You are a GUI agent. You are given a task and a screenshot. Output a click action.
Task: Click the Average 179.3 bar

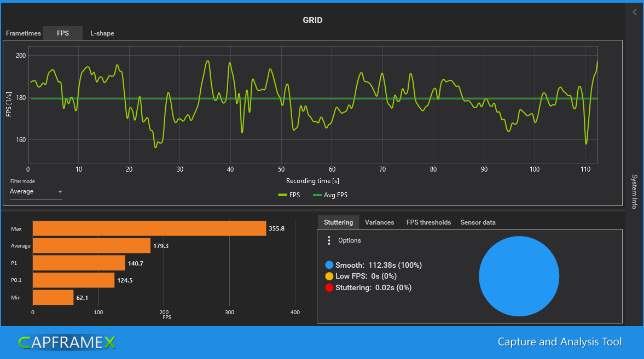coord(91,246)
